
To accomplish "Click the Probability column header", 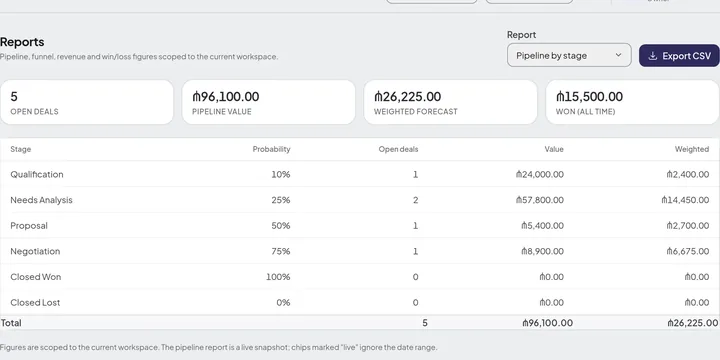I will (271, 149).
